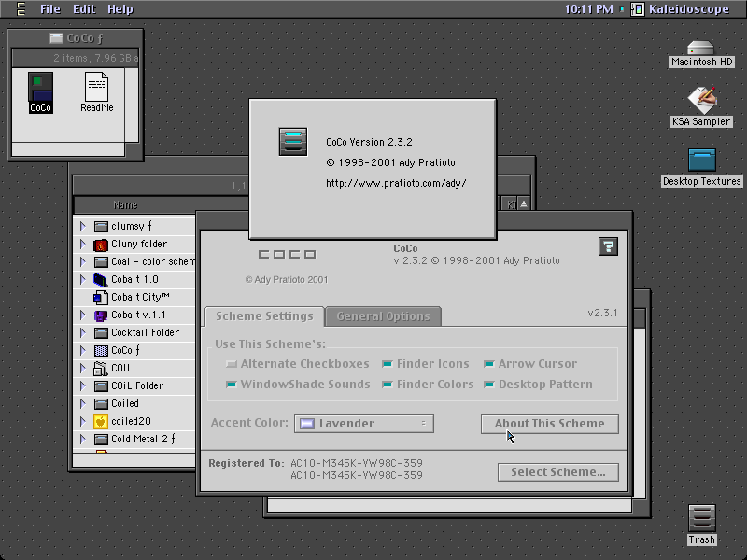
Task: Expand the Cluny folder disclosure triangle
Action: tap(83, 245)
